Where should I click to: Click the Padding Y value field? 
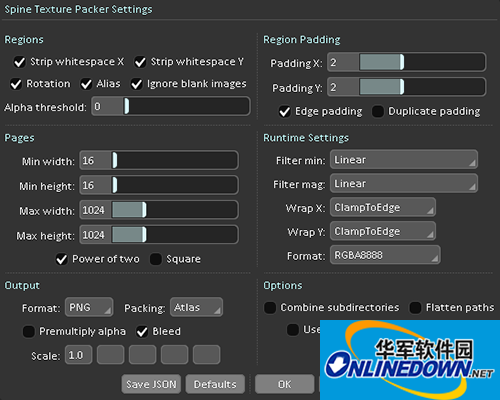343,87
